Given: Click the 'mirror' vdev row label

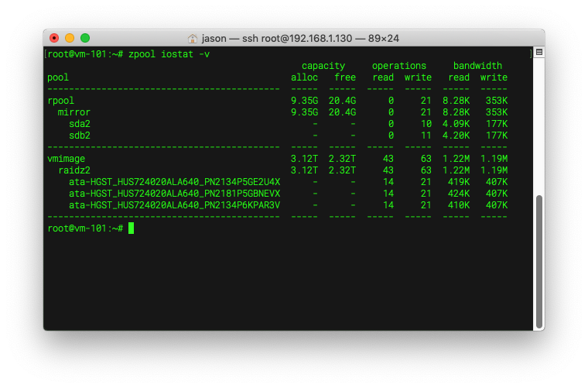Looking at the screenshot, I should coord(73,112).
